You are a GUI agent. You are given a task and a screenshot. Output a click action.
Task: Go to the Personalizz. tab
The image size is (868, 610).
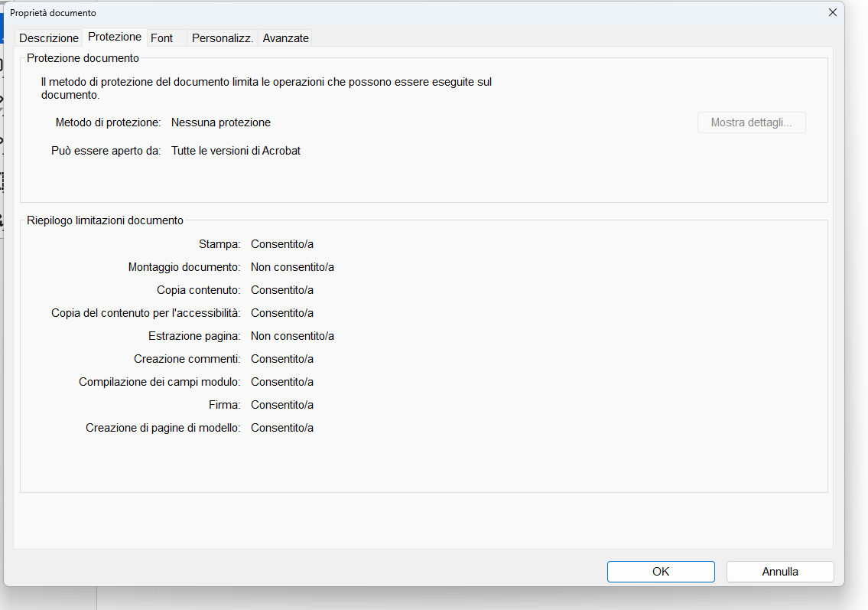tap(223, 38)
